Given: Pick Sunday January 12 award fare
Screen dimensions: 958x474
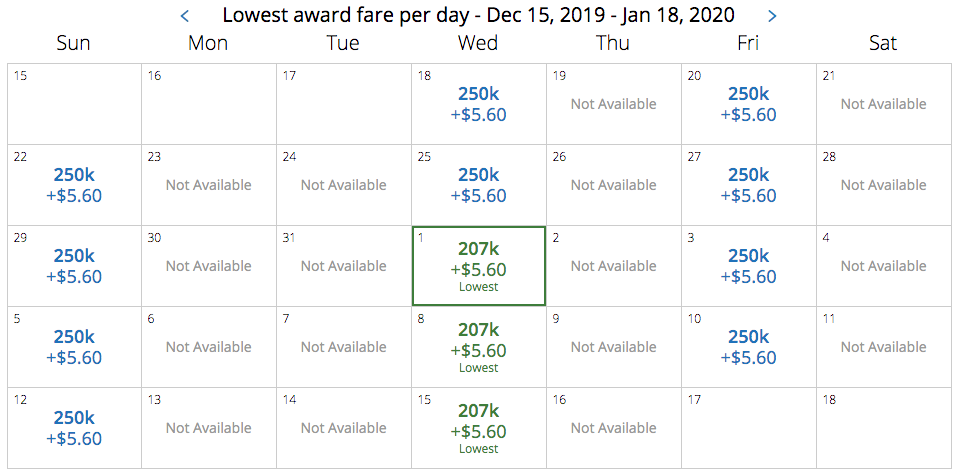Looking at the screenshot, I should (x=74, y=428).
